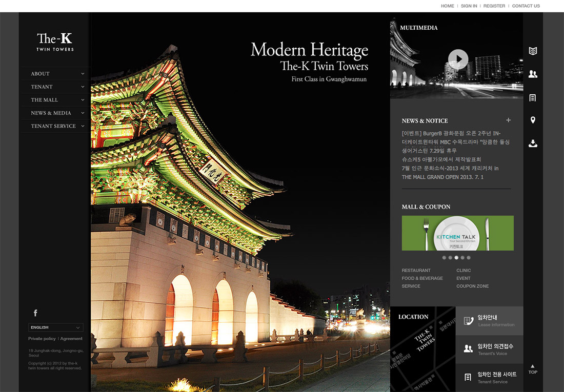The image size is (564, 392).
Task: Click EVENT mall category link
Action: (x=464, y=278)
